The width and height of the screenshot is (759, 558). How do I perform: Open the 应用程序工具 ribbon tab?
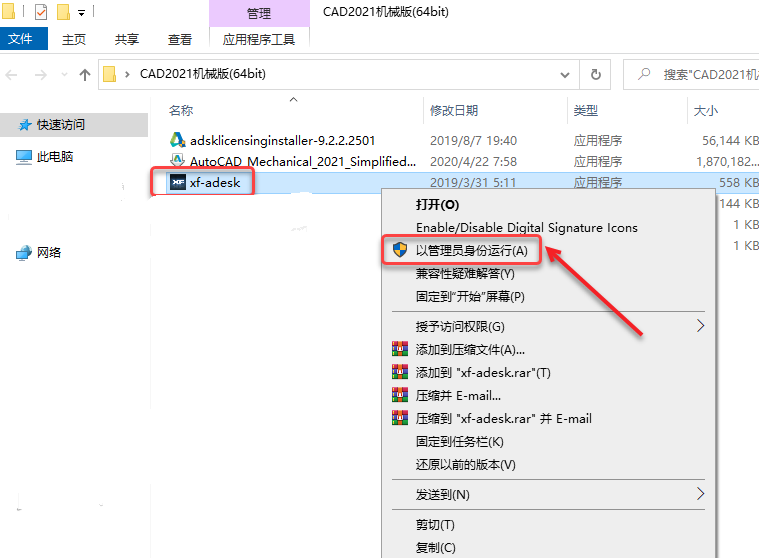[x=259, y=39]
